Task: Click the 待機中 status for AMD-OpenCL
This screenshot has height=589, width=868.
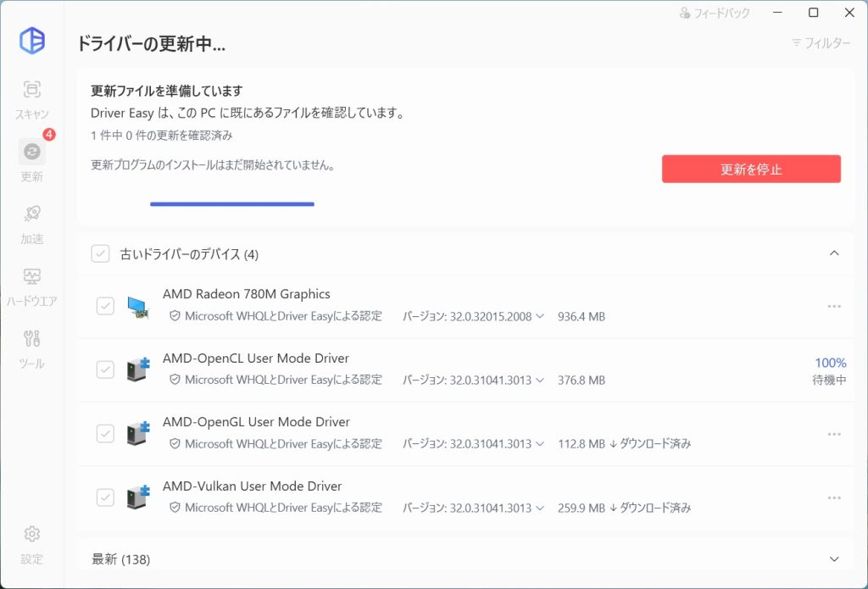Action: pos(829,380)
